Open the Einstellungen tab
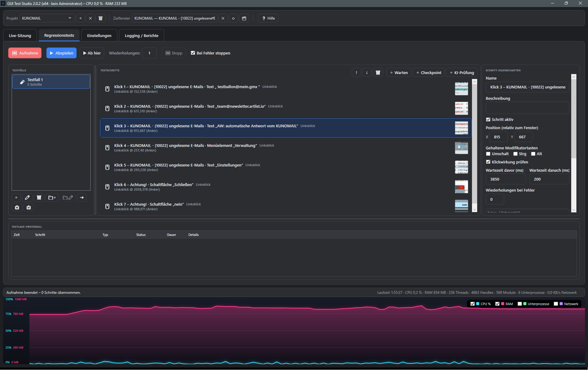The image size is (588, 370). [x=99, y=36]
